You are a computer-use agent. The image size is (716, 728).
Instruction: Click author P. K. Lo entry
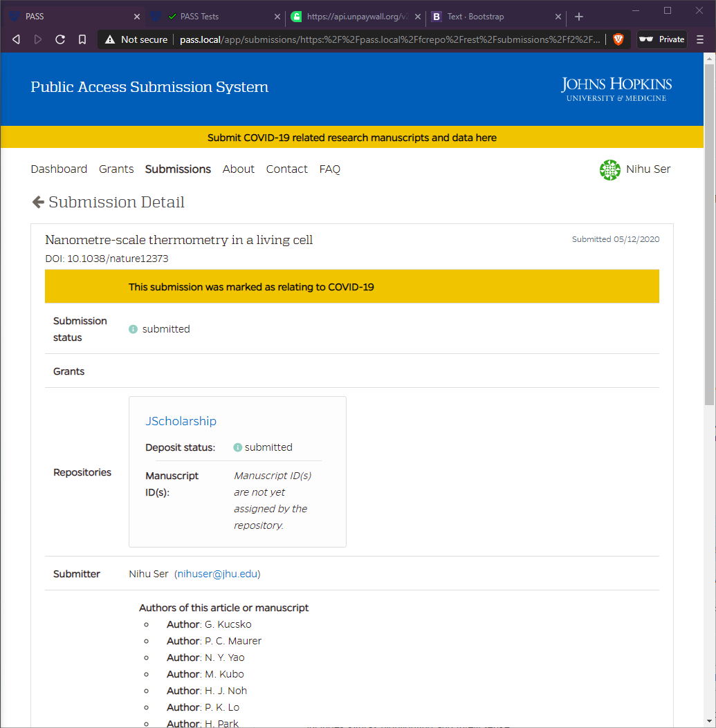pos(203,707)
